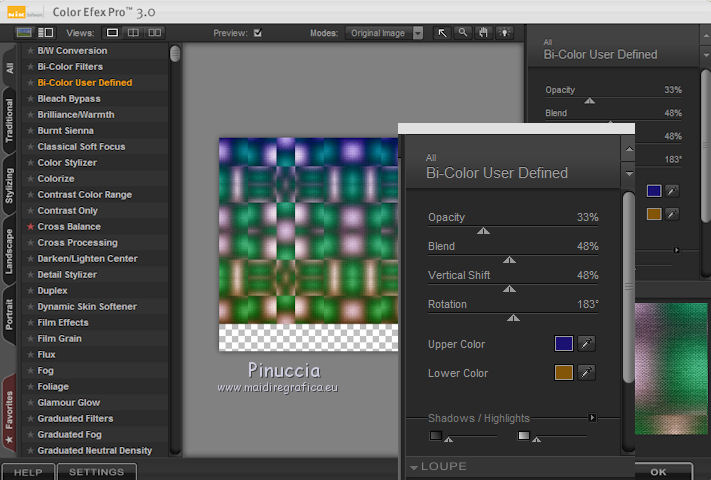
Task: Click the enlarged panel vertical scrollbar
Action: tap(628, 287)
